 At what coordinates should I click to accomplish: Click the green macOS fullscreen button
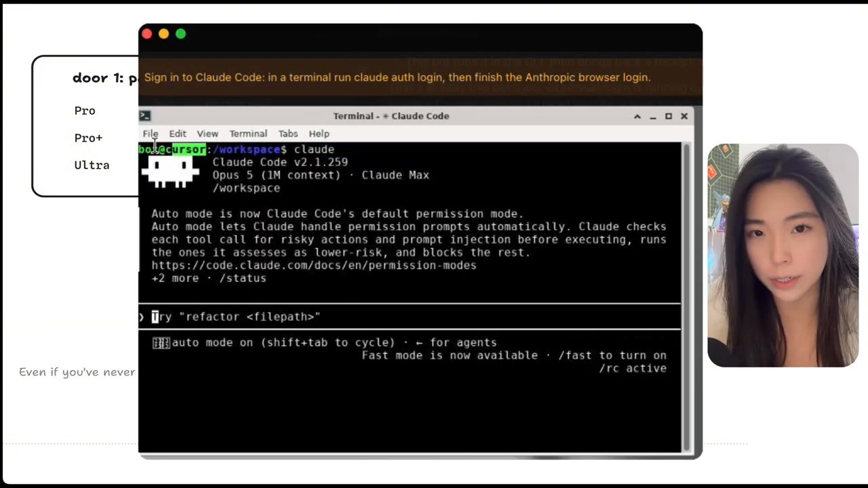[180, 34]
